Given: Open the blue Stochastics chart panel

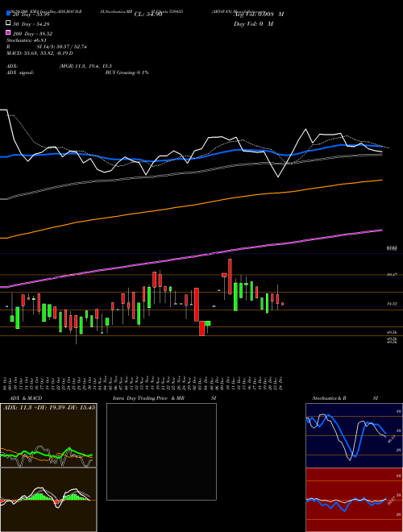Looking at the screenshot, I should coord(354,435).
